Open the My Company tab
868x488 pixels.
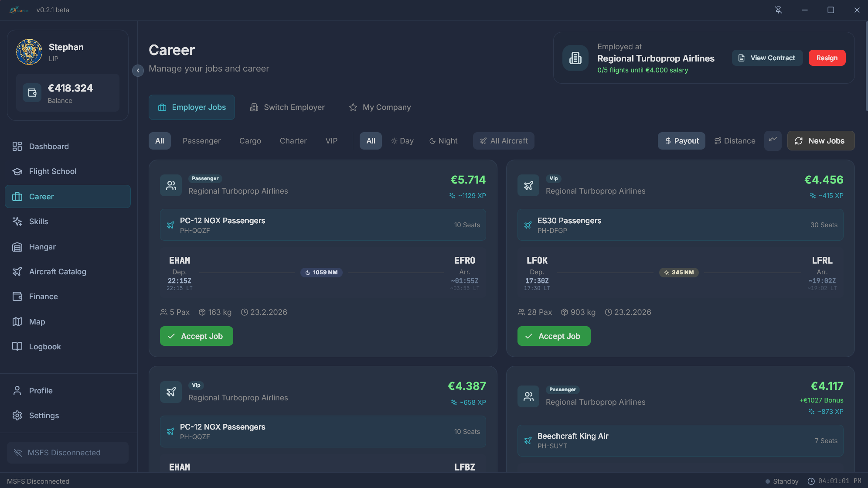[x=380, y=107]
